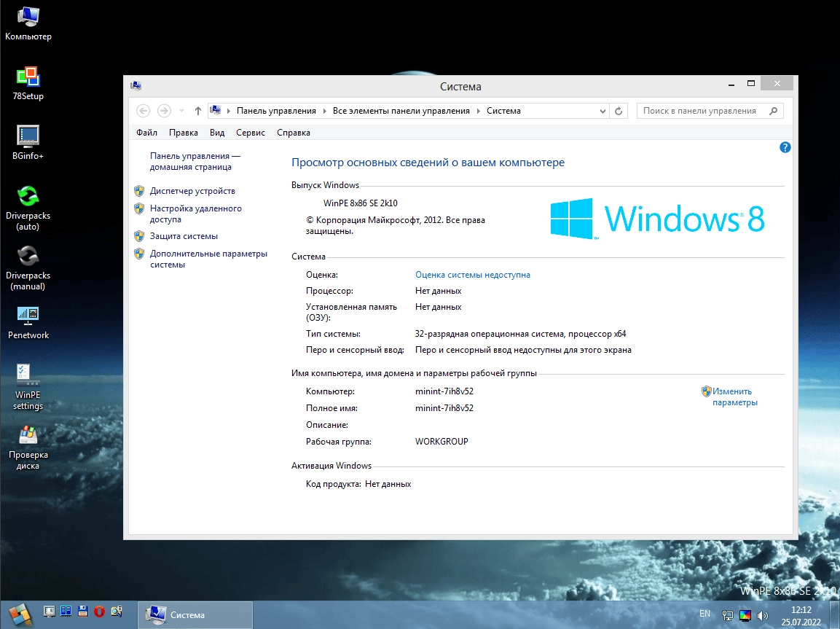Screen dimensions: 840x629
Task: Click the monitor quick launch icon in taskbar
Action: pos(50,612)
